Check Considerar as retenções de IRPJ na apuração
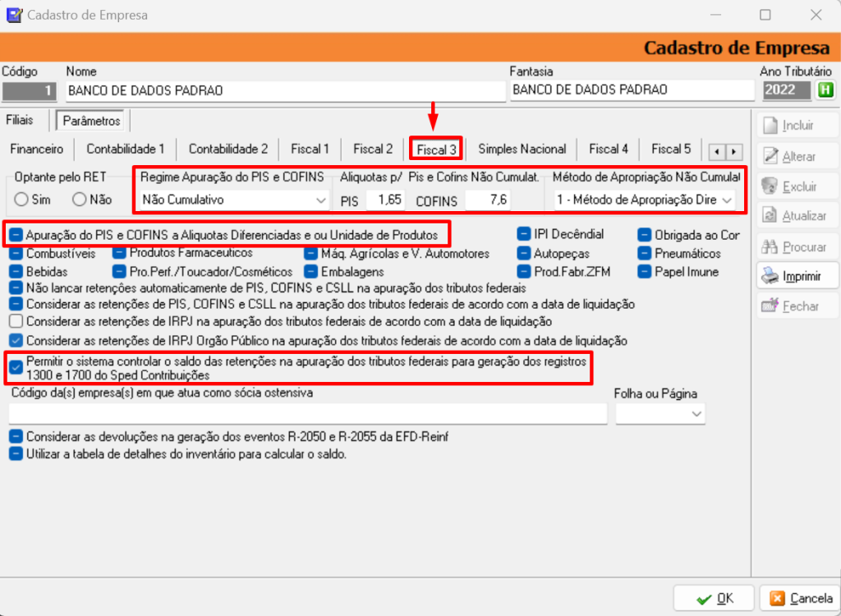The height and width of the screenshot is (616, 841). [x=16, y=322]
